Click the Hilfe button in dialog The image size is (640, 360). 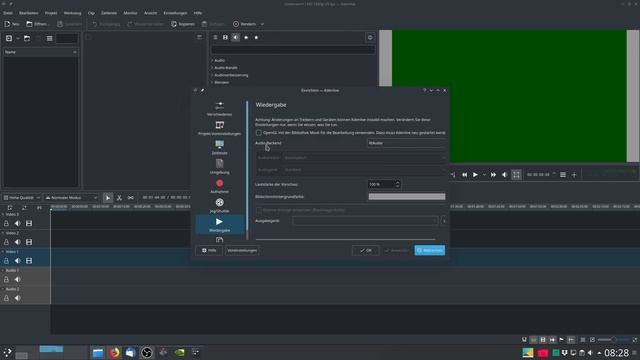[x=209, y=251]
